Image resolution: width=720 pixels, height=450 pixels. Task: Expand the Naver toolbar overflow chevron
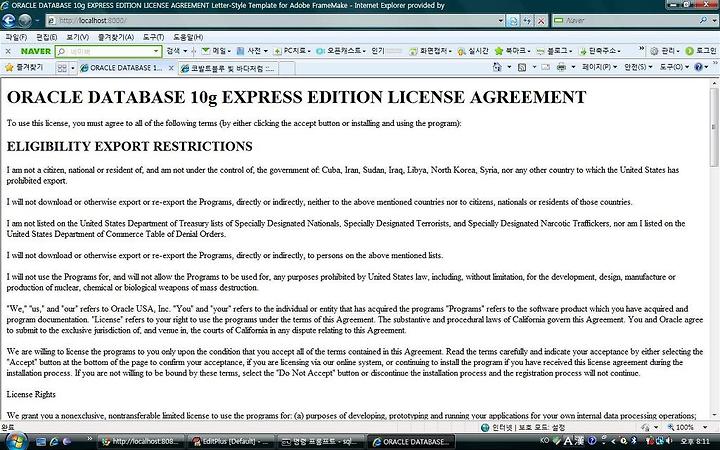pos(641,49)
